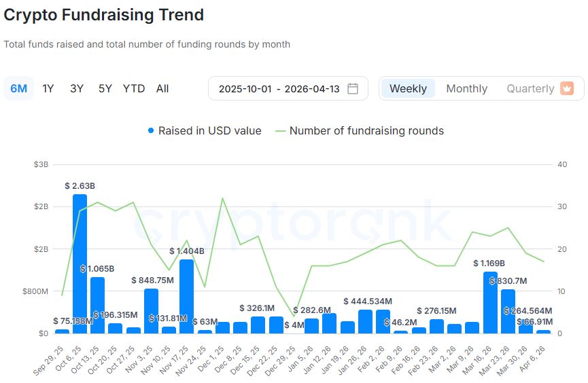This screenshot has width=588, height=383.
Task: Switch to Quarterly interval tab
Action: (530, 89)
